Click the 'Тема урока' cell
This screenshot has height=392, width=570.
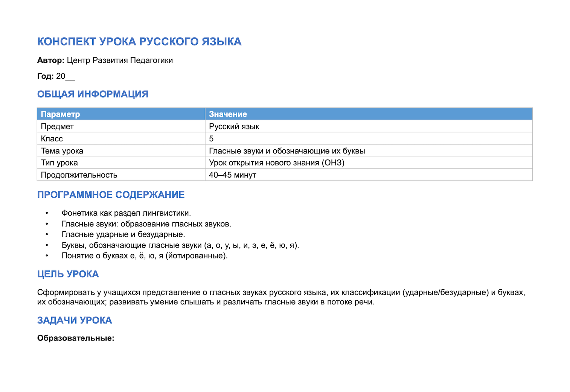point(121,150)
